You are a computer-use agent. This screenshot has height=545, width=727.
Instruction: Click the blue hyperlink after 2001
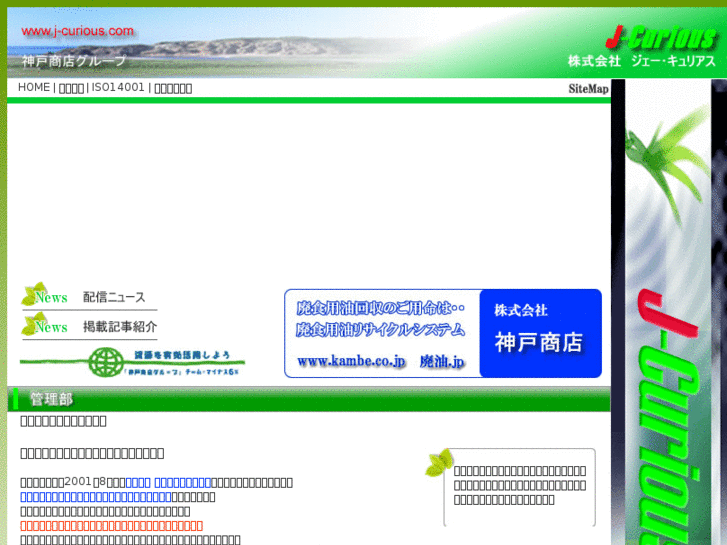click(x=168, y=482)
